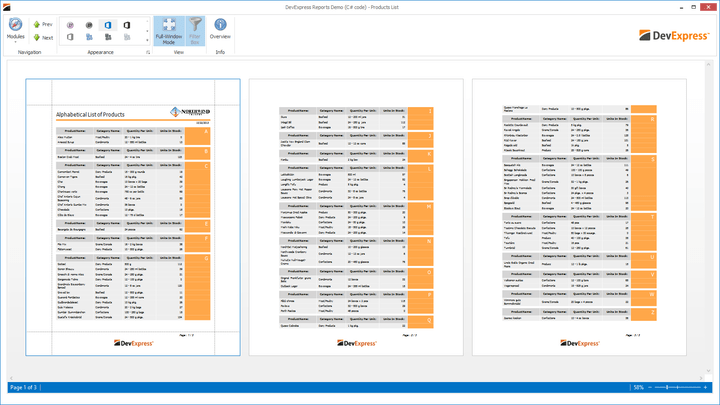Pick the first skin in the second gallery row
Viewport: 720px width, 405px height.
pyautogui.click(x=71, y=38)
